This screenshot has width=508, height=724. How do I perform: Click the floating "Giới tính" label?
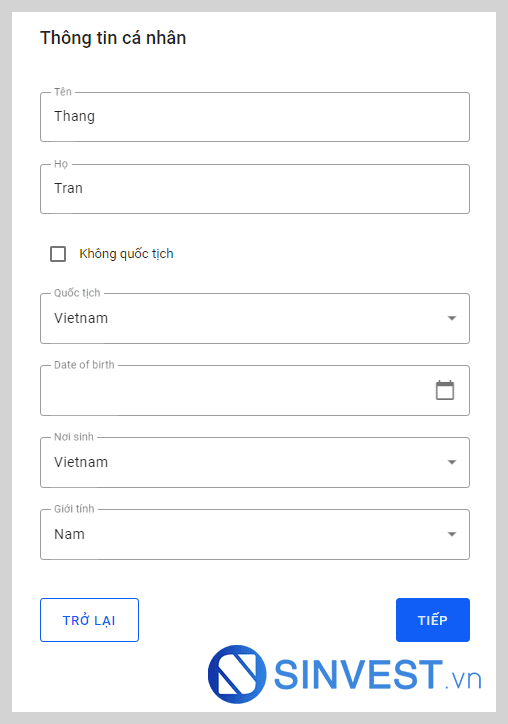[74, 509]
